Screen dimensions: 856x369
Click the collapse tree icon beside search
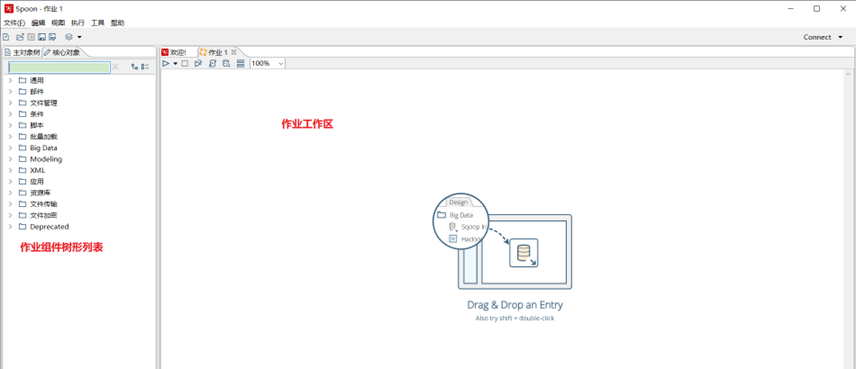[145, 67]
